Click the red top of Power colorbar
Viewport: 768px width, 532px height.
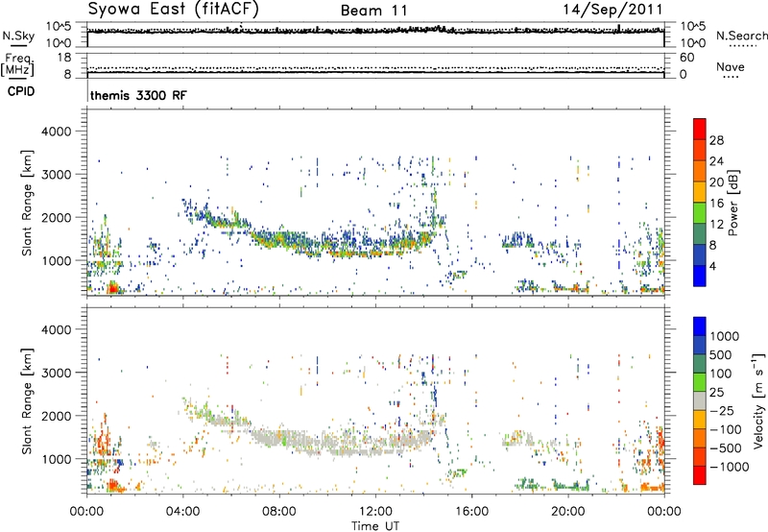point(700,129)
